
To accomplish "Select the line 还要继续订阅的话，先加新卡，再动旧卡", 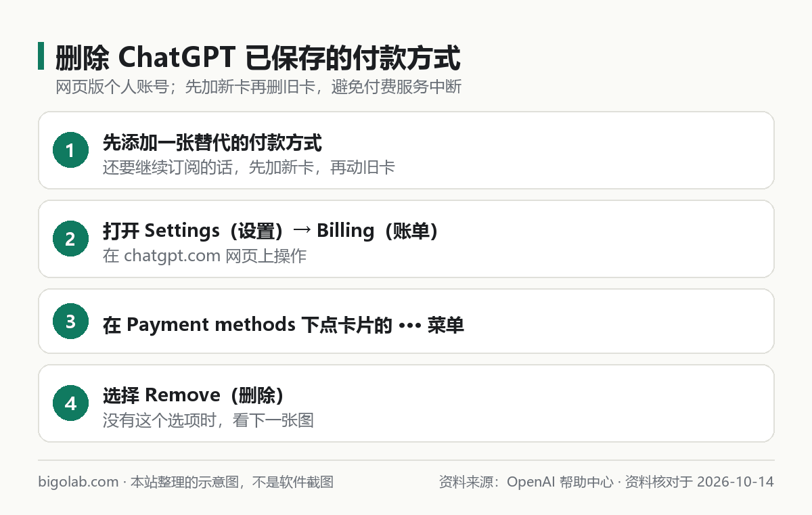I will click(x=249, y=167).
